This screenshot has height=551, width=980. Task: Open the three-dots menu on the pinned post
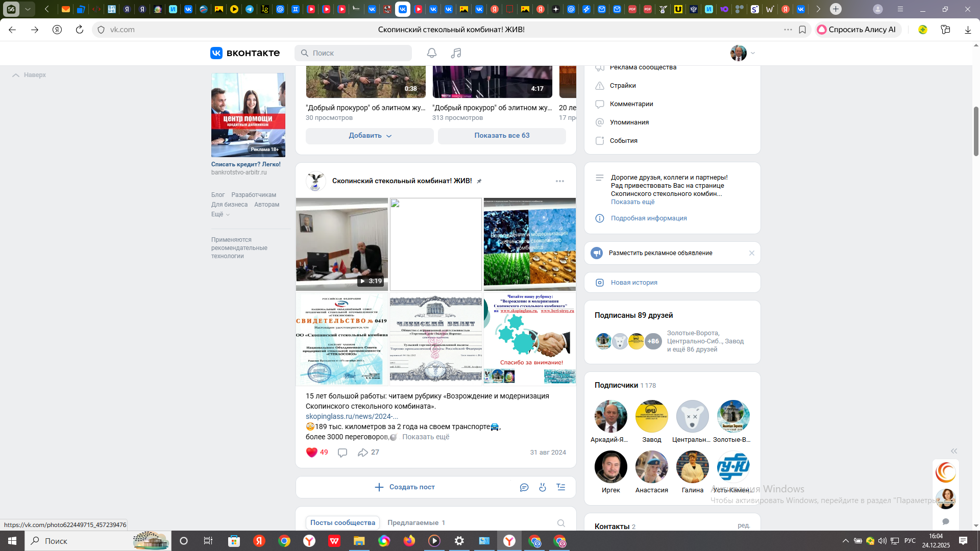[x=560, y=181]
